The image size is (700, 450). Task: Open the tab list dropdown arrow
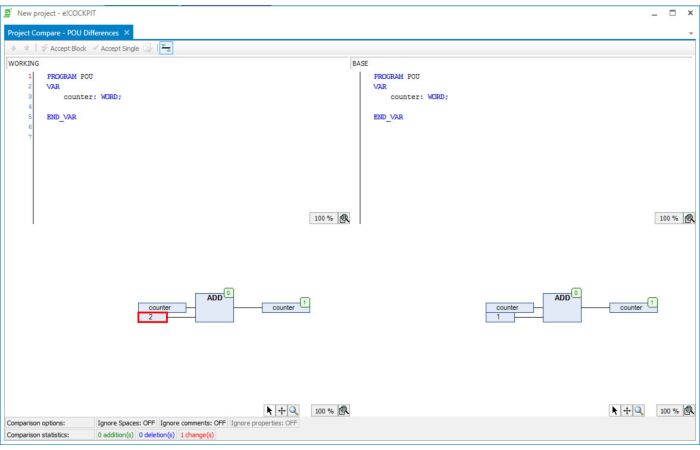[x=692, y=33]
